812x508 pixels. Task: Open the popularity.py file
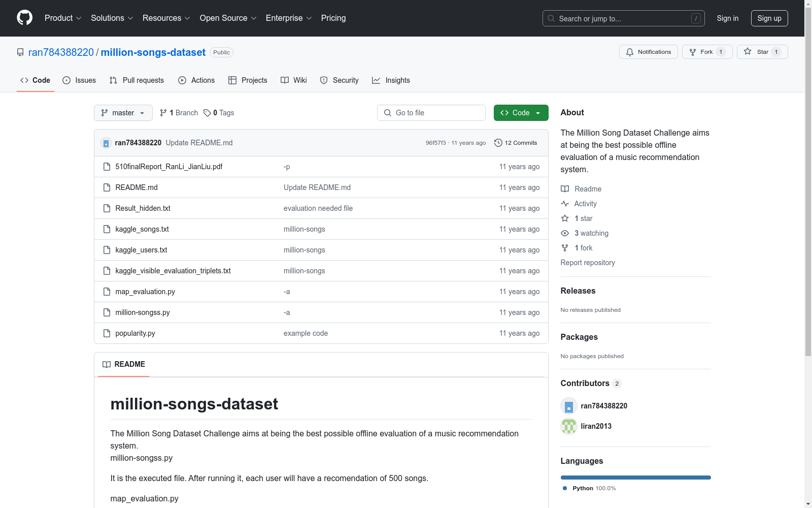(135, 333)
